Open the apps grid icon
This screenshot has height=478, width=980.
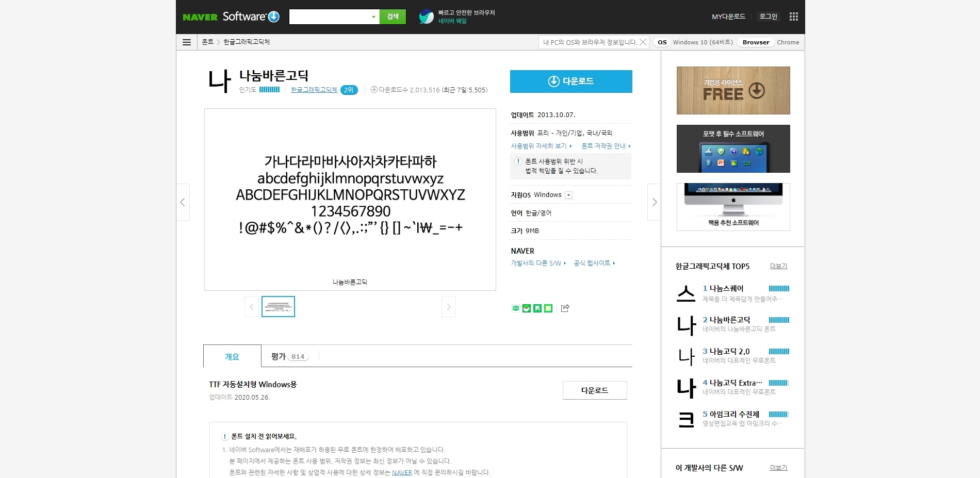click(x=794, y=17)
